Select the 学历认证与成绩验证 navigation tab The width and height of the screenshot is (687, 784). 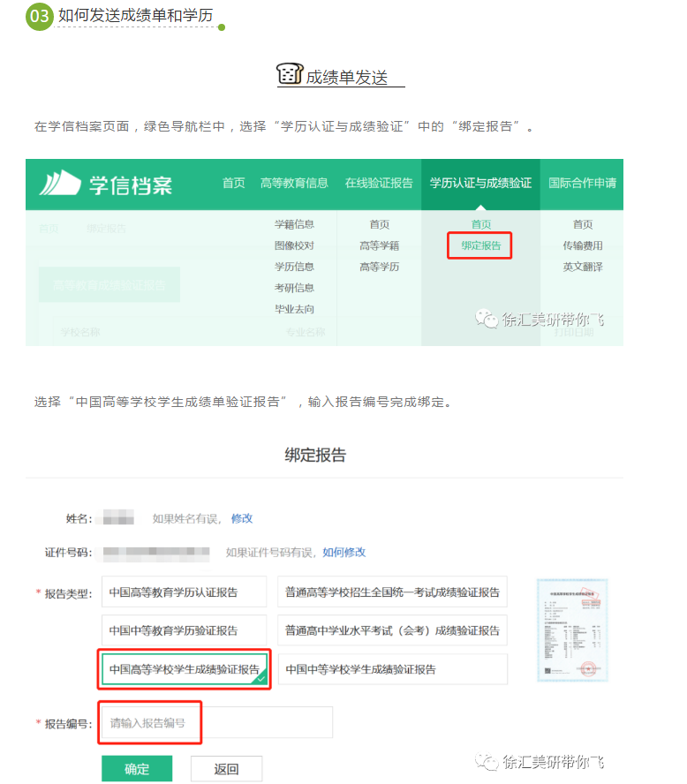point(480,183)
